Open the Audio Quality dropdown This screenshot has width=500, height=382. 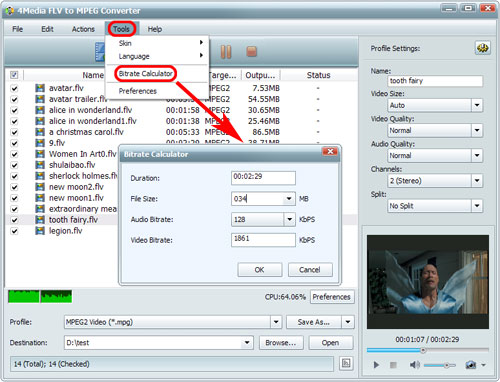coord(477,156)
